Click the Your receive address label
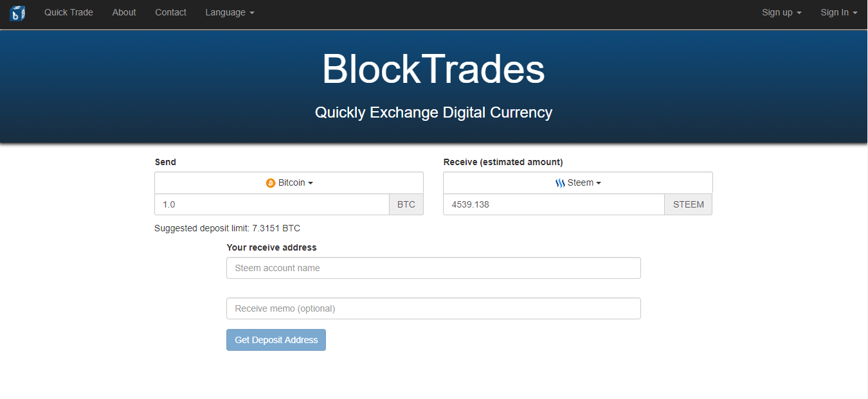 click(271, 247)
